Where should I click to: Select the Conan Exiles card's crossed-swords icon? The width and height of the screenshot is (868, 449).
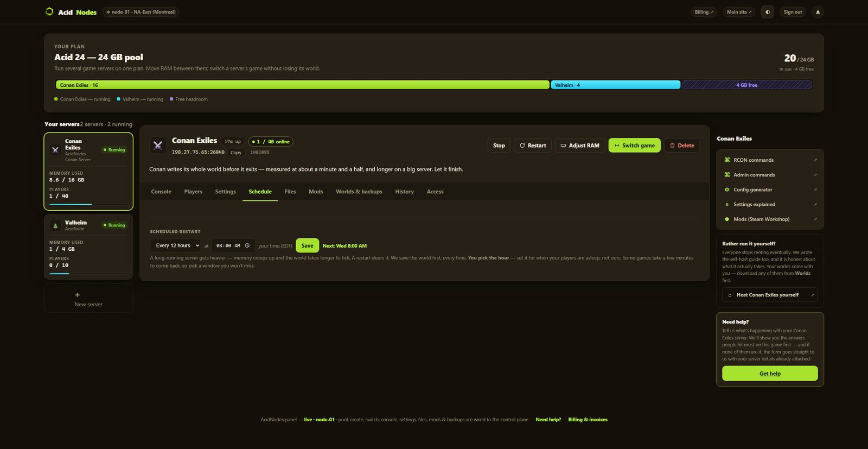[x=55, y=150]
